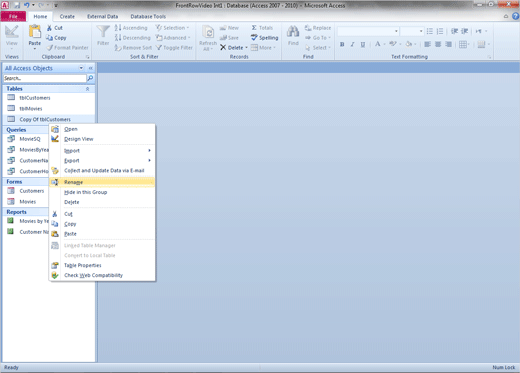Expand the Export submenu arrow
Image resolution: width=520 pixels, height=373 pixels.
(x=149, y=161)
